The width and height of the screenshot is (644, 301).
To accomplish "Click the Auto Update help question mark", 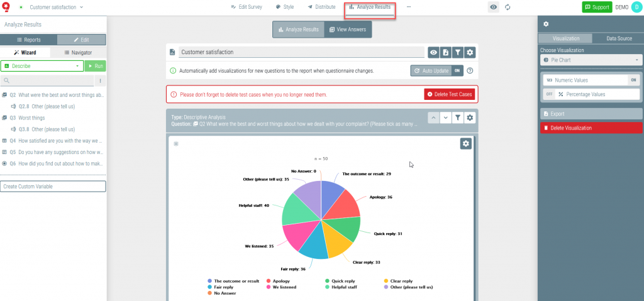I will [x=470, y=71].
